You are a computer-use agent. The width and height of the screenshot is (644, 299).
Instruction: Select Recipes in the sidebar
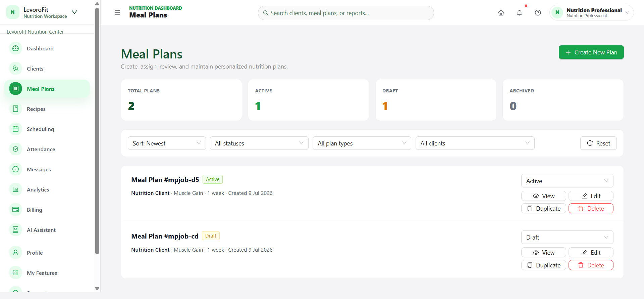click(47, 109)
